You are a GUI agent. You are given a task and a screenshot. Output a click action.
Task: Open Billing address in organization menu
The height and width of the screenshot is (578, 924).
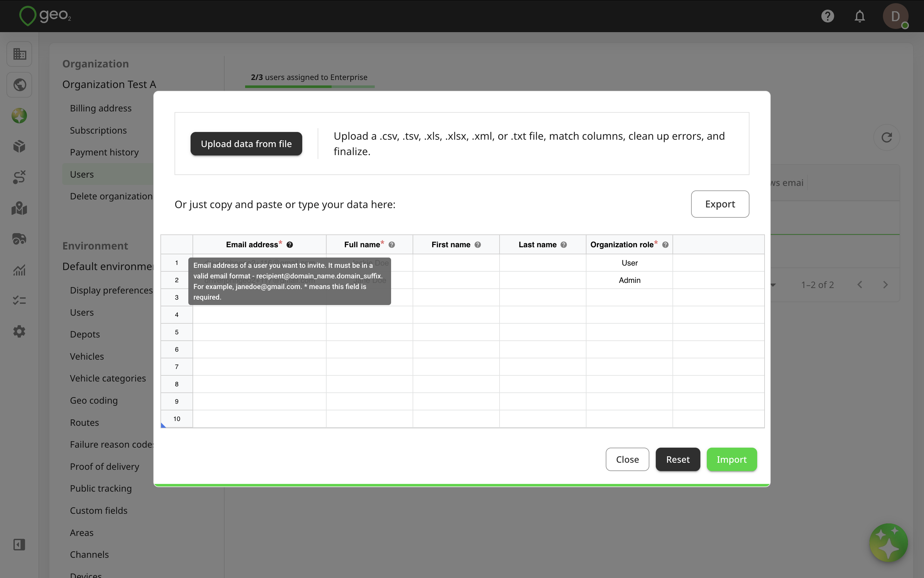101,108
